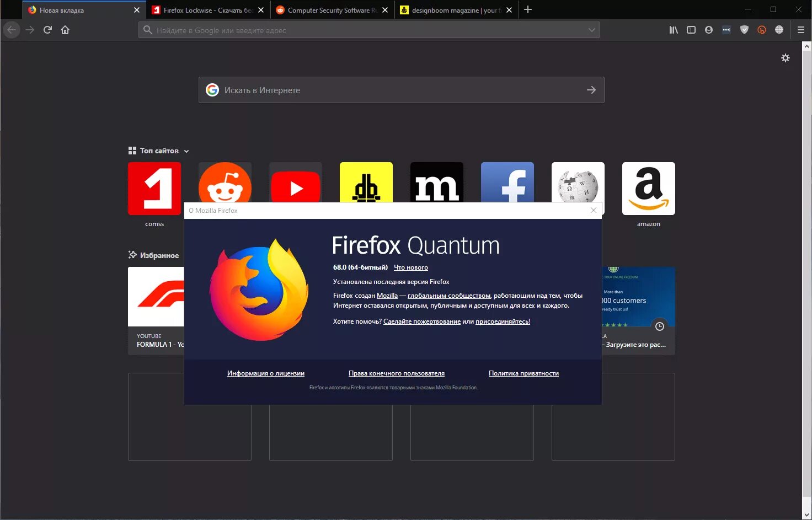Screen dimensions: 812x520
Task: Expand the URL bar history dropdown arrow
Action: [x=592, y=30]
